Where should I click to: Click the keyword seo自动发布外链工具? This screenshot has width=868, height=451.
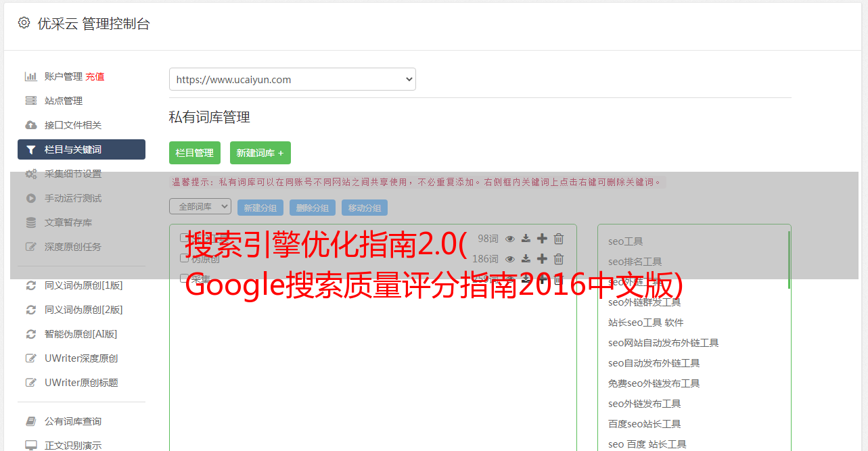[654, 363]
